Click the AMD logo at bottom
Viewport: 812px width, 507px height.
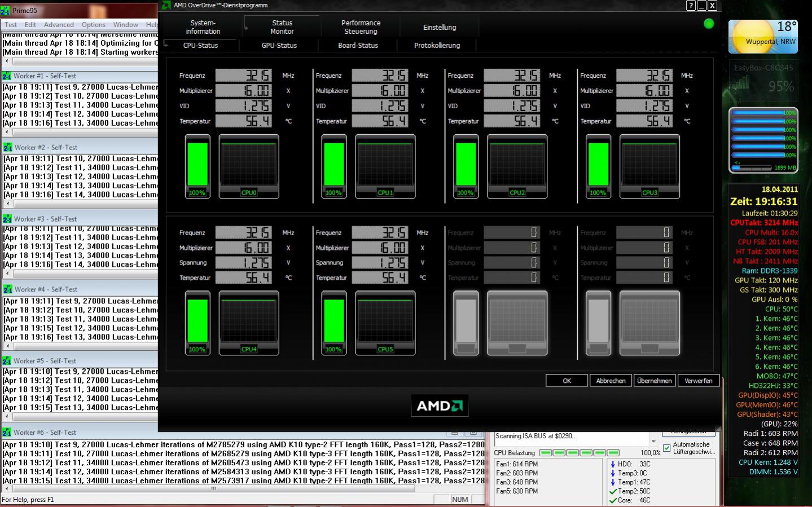(440, 405)
